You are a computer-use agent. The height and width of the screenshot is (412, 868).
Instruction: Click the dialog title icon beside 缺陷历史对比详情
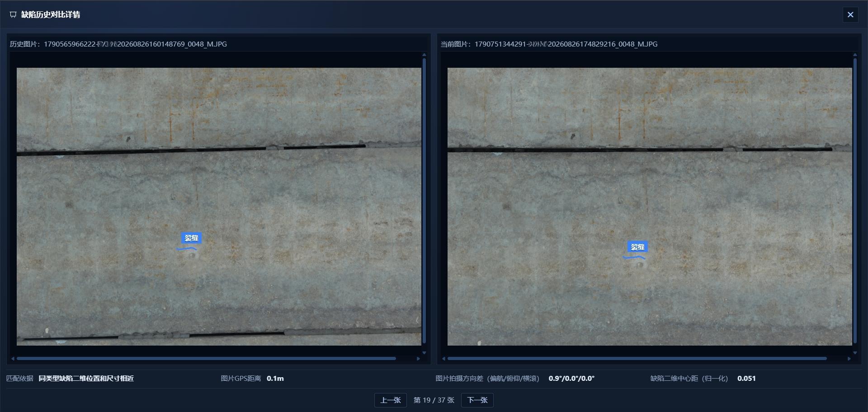(13, 14)
